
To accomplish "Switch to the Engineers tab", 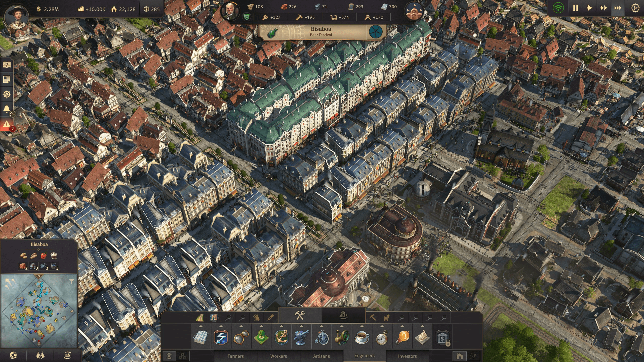I will (365, 355).
